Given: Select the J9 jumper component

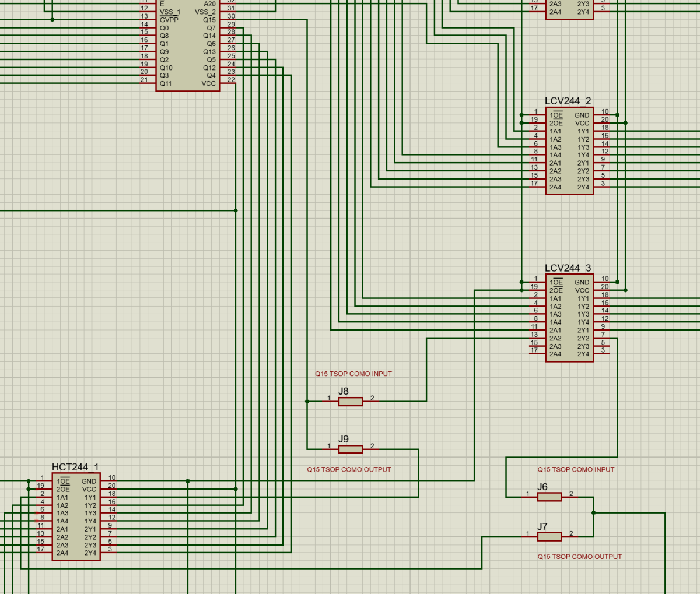Looking at the screenshot, I should [x=351, y=449].
